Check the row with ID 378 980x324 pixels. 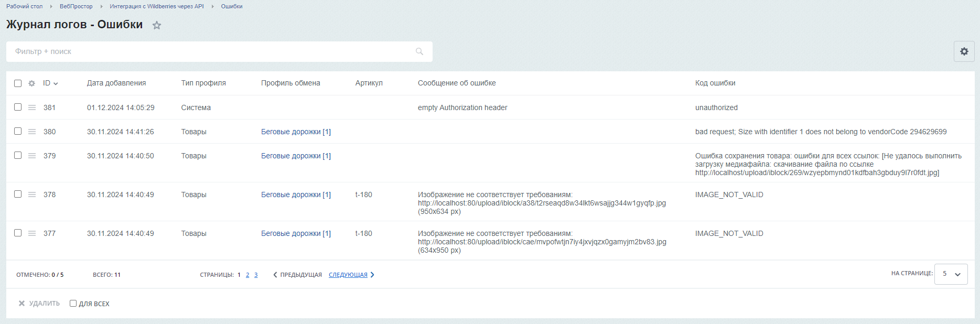pyautogui.click(x=18, y=194)
